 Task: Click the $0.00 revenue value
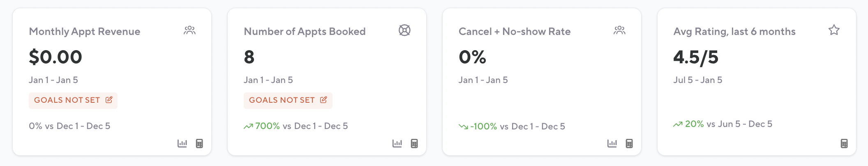tap(55, 57)
